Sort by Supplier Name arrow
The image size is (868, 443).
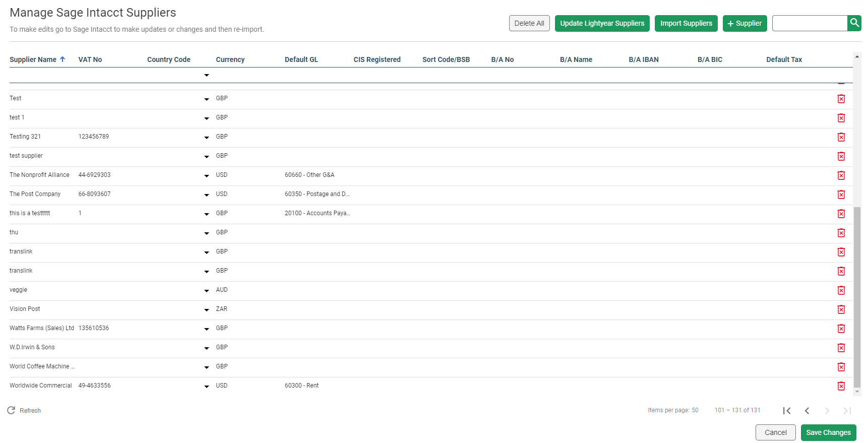pyautogui.click(x=63, y=59)
